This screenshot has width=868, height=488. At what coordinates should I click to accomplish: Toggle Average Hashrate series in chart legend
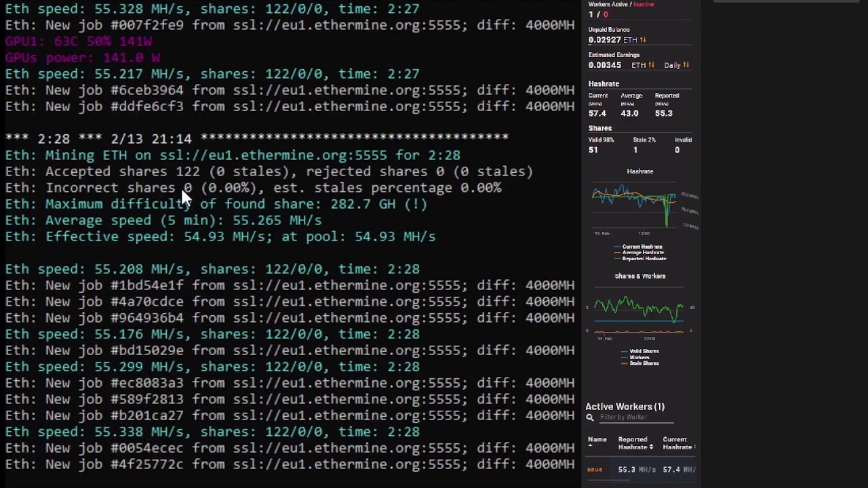[638, 252]
